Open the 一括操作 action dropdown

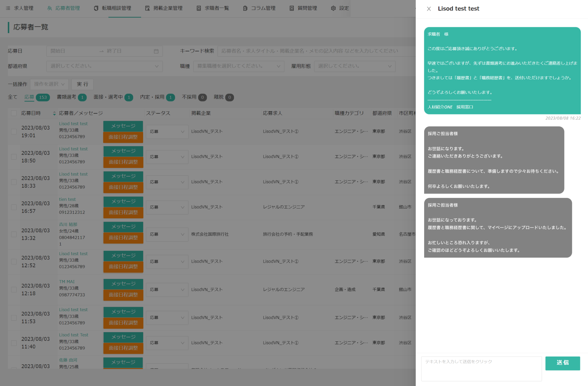(49, 84)
